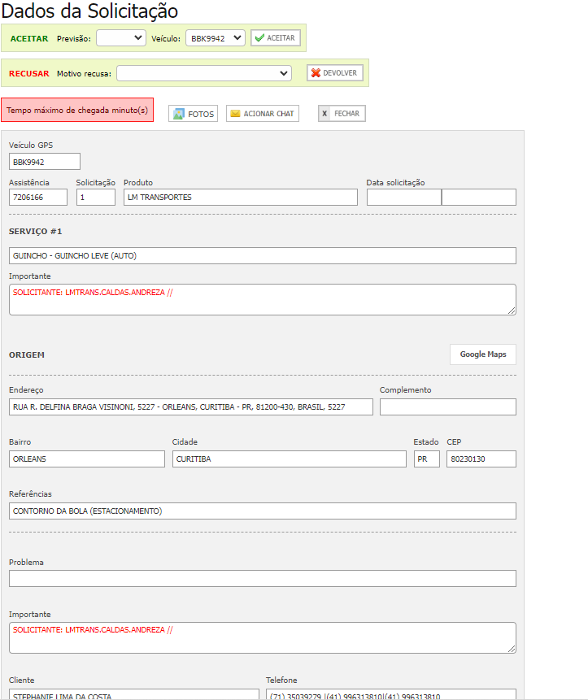Open Google Maps for the origin
Screen dimensions: 588x700
(x=482, y=354)
